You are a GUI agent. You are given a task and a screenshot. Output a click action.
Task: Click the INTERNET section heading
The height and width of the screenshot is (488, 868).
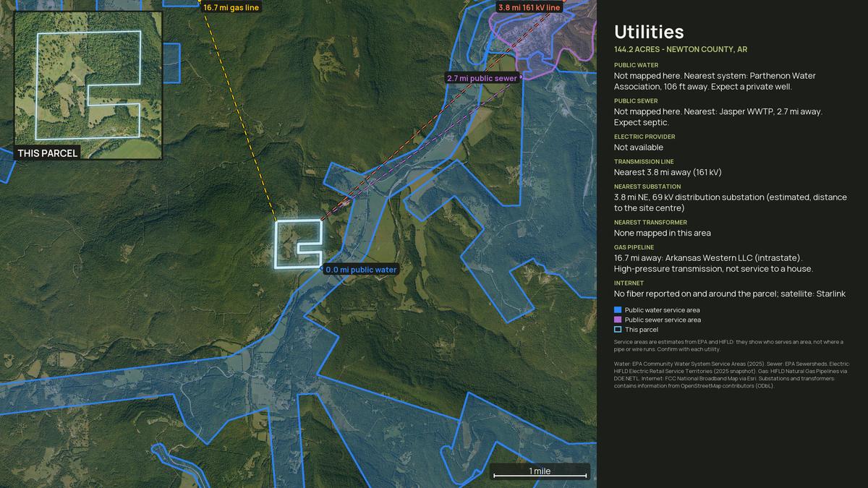coord(629,283)
